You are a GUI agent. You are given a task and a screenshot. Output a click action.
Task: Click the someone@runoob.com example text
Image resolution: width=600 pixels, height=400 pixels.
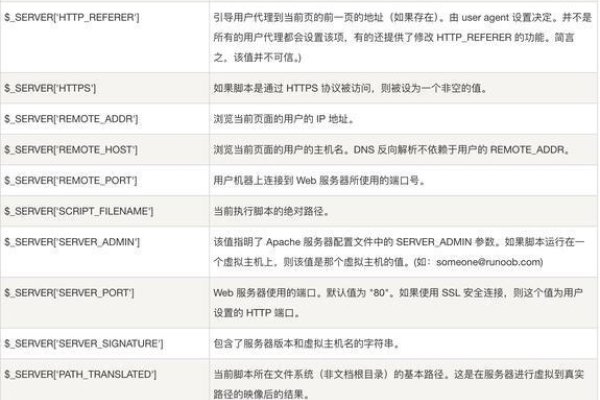[x=488, y=262]
